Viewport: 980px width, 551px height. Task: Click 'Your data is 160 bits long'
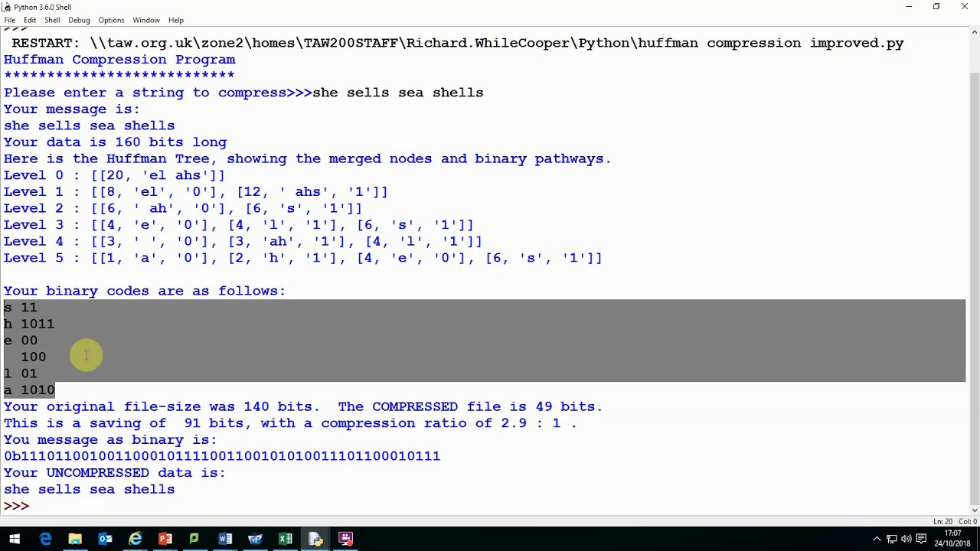(115, 142)
